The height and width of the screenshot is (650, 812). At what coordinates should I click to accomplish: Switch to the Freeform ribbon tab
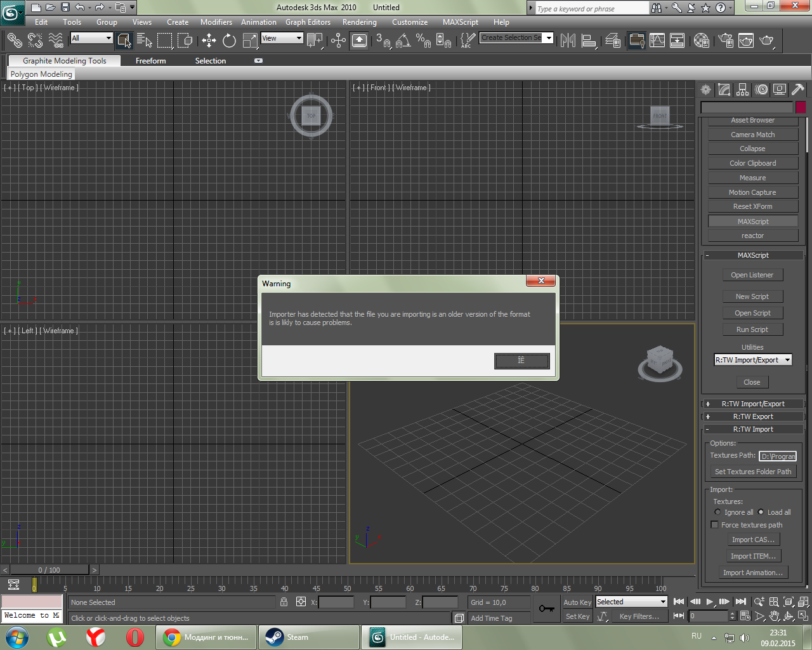[150, 61]
